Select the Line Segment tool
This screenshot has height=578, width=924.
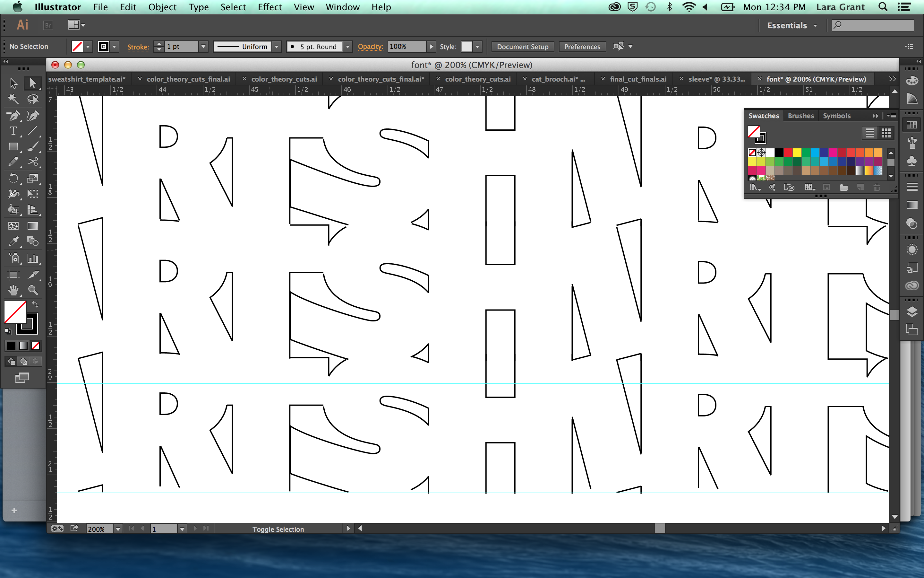(x=33, y=131)
